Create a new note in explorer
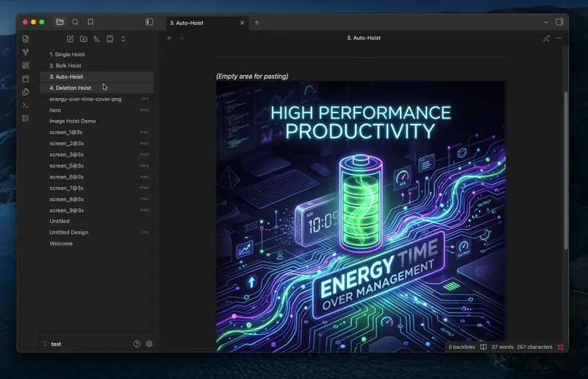Image resolution: width=588 pixels, height=379 pixels. pyautogui.click(x=70, y=39)
